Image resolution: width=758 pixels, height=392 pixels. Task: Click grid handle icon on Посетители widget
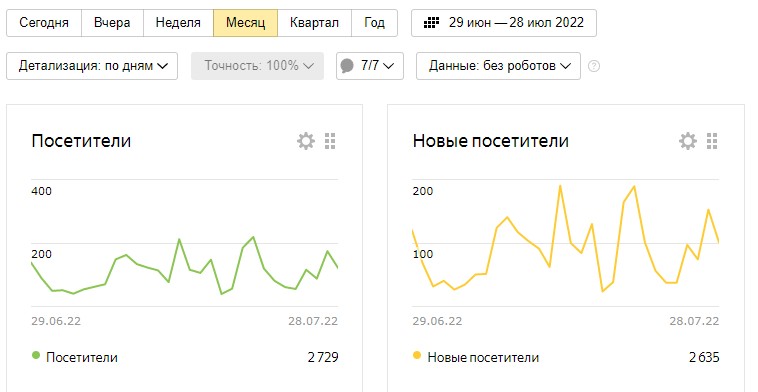point(330,141)
